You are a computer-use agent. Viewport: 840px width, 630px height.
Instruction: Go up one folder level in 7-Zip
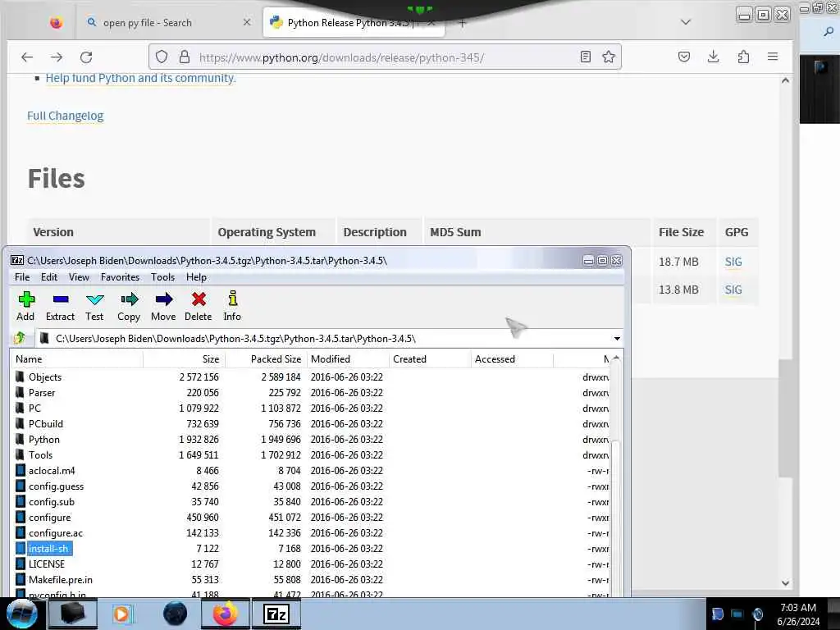pyautogui.click(x=21, y=338)
